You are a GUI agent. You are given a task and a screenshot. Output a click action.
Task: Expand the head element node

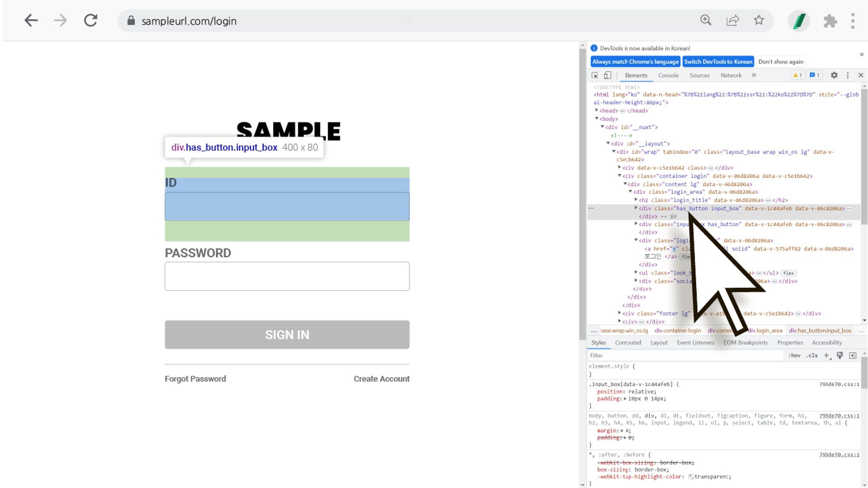pyautogui.click(x=597, y=111)
